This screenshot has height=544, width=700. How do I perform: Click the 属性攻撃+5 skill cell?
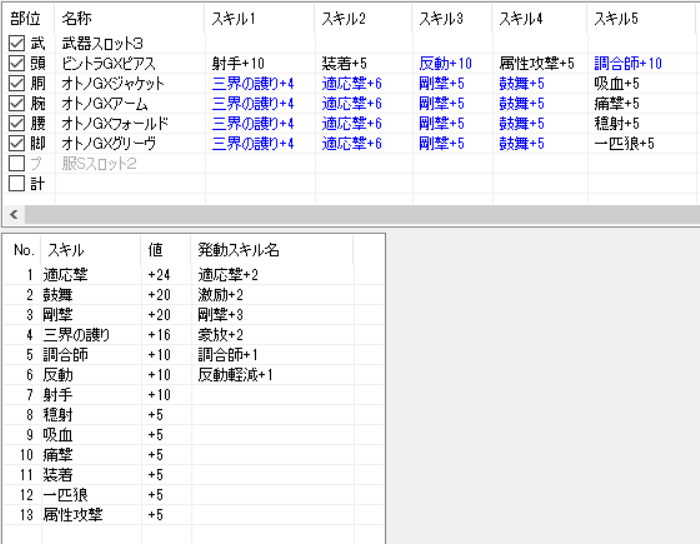coord(537,64)
